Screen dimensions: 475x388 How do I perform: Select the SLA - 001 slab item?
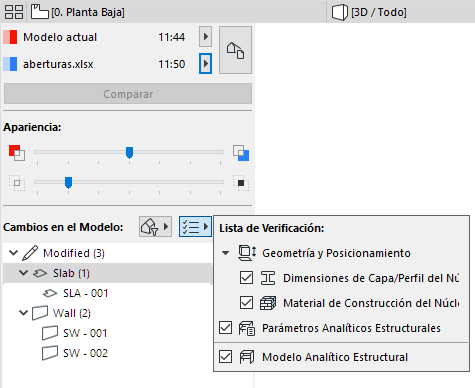coord(86,293)
